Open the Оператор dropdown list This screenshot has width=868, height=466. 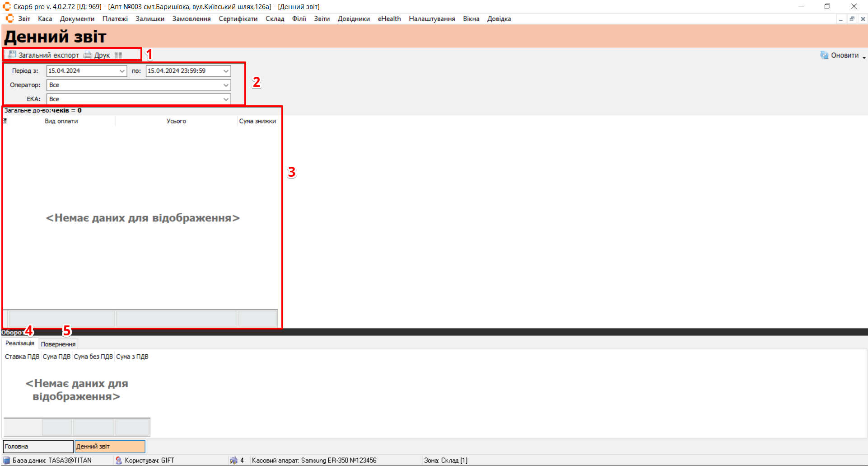226,85
